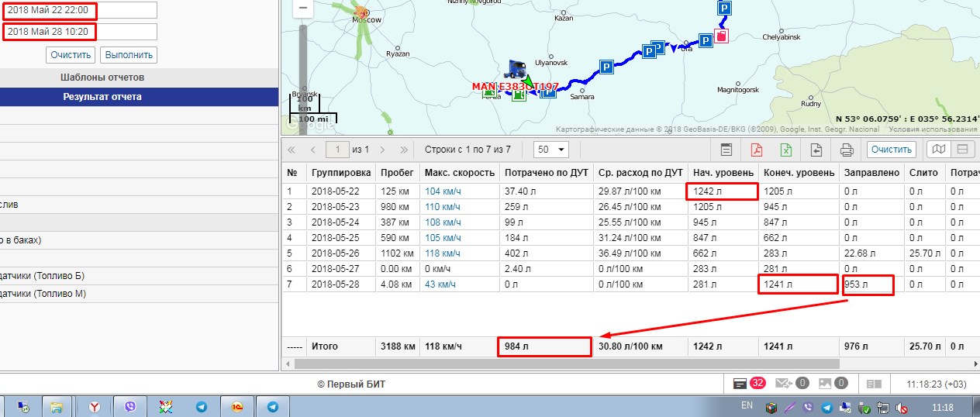This screenshot has width=980, height=417.
Task: Go to next results page
Action: 383,150
